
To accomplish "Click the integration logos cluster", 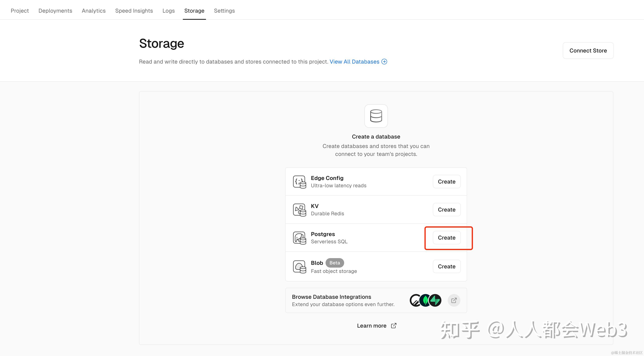I will pyautogui.click(x=425, y=300).
